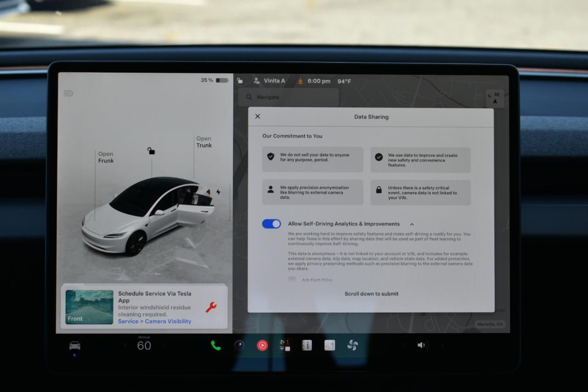This screenshot has width=588, height=392.
Task: Open the app launcher icon
Action: click(x=285, y=345)
